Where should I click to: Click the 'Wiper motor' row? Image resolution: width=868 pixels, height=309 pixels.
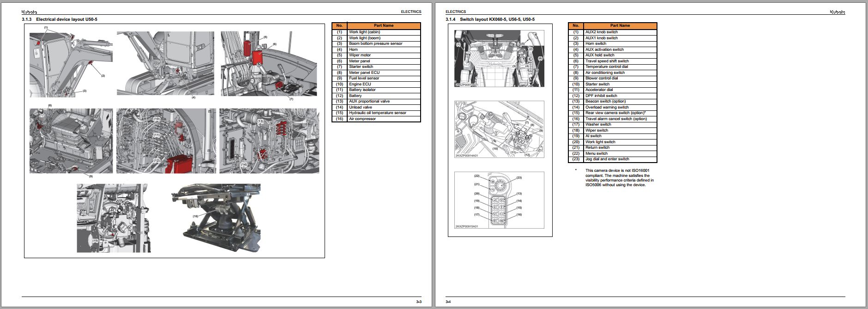click(x=376, y=55)
